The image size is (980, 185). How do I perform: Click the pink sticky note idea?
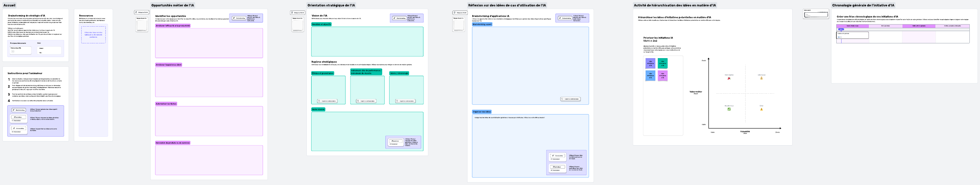(x=662, y=76)
